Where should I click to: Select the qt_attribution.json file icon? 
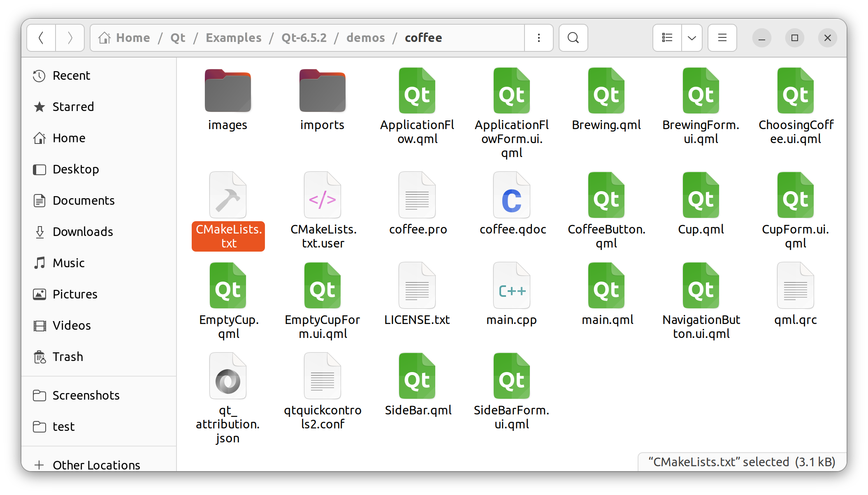[227, 376]
